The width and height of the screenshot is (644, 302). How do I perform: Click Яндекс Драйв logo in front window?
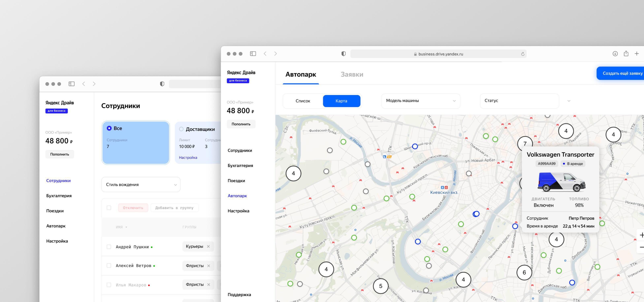pyautogui.click(x=241, y=72)
